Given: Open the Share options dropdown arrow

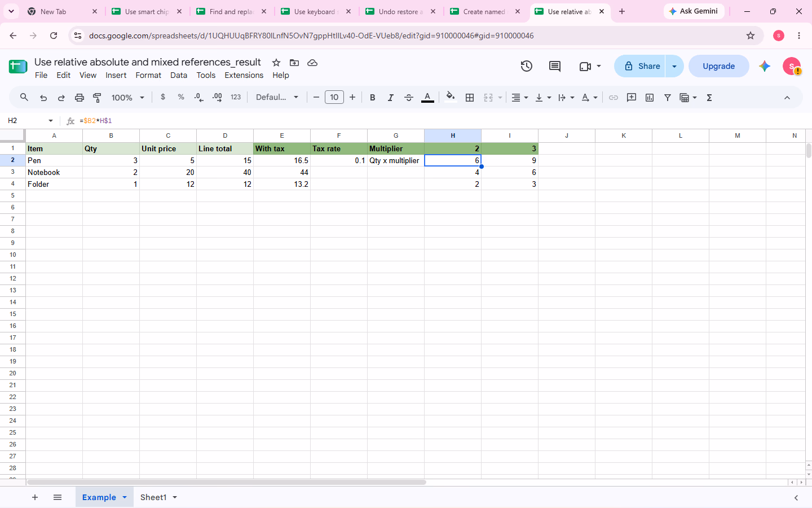Looking at the screenshot, I should tap(674, 66).
